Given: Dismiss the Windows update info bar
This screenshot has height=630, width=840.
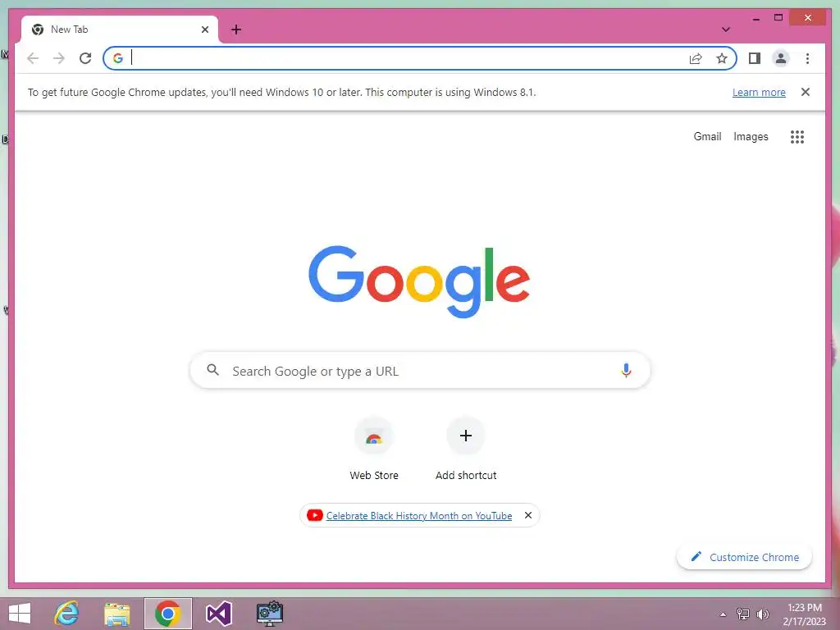Looking at the screenshot, I should click(x=806, y=92).
